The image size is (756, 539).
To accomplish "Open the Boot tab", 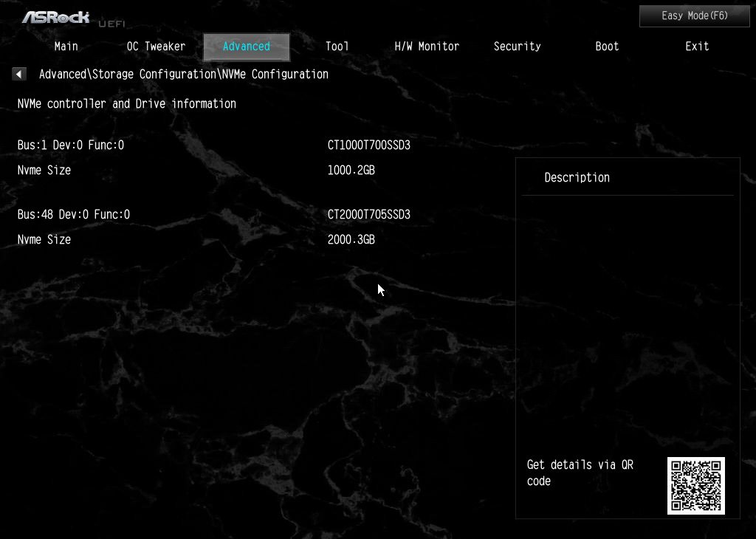I will pyautogui.click(x=607, y=47).
